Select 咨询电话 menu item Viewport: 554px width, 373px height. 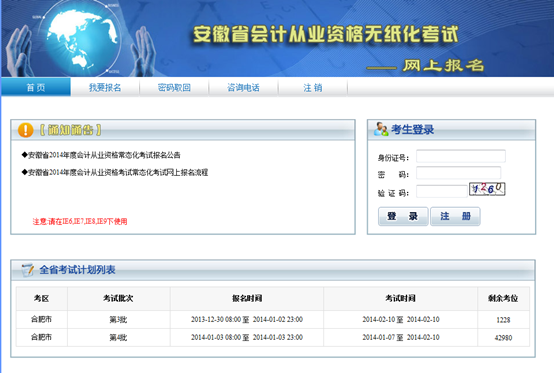tap(243, 87)
